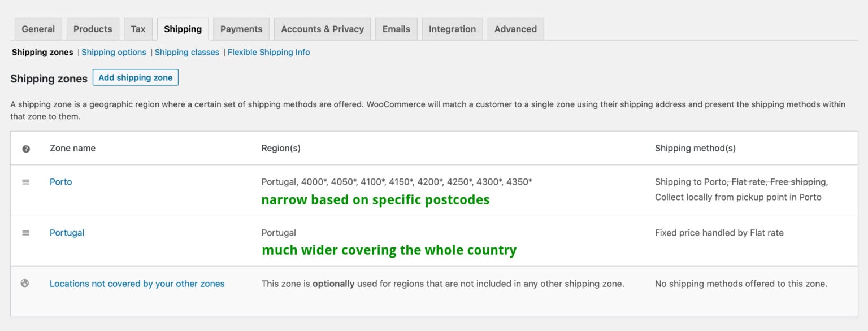868x331 pixels.
Task: Open the Porto shipping zone
Action: pyautogui.click(x=61, y=182)
